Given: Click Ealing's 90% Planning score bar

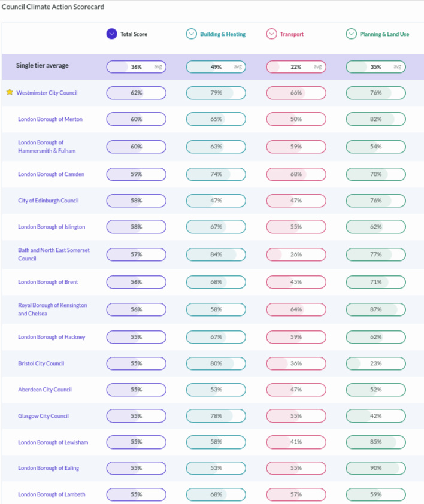Looking at the screenshot, I should point(375,468).
